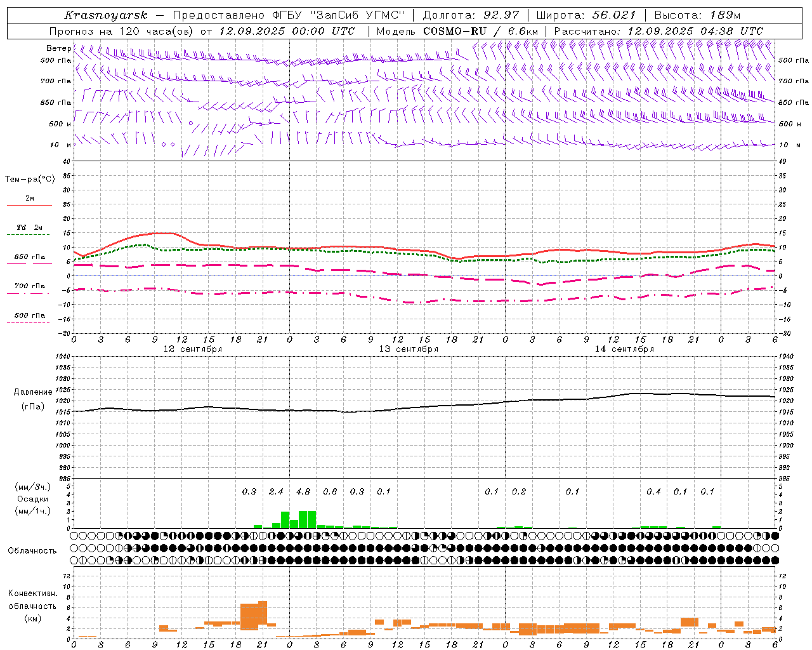The height and width of the screenshot is (650, 812).
Task: Click the "Тем-ра(°C)" temperature panel label
Action: click(30, 180)
